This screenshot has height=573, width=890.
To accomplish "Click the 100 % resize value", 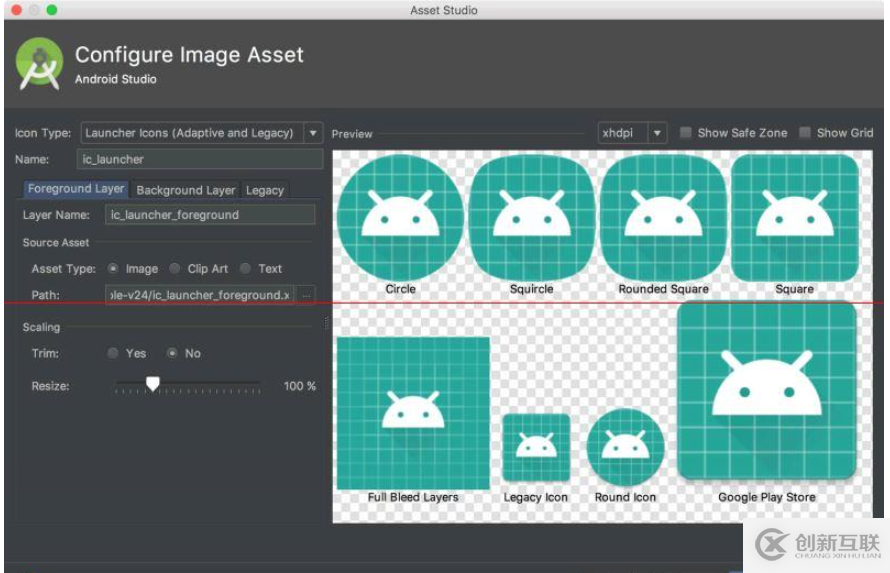I will (300, 386).
